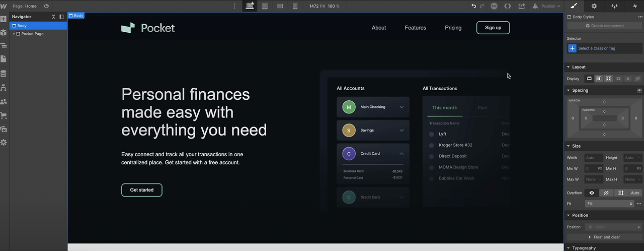Open the Logic flows panel

coord(4,88)
